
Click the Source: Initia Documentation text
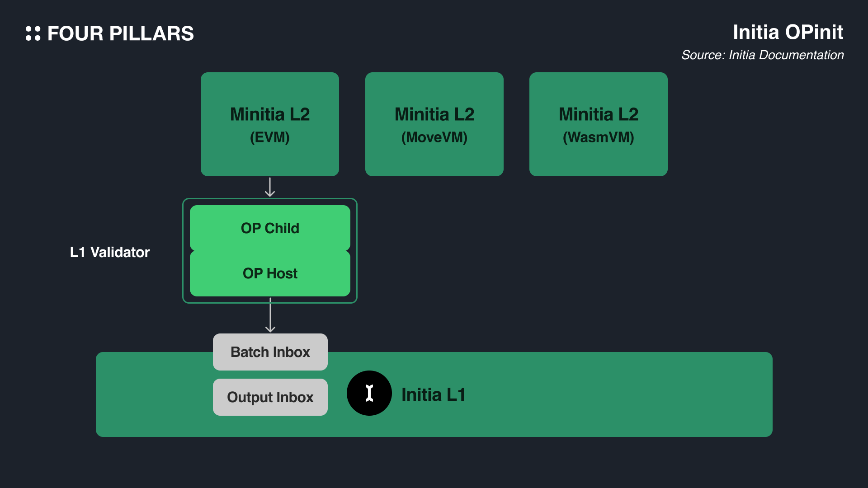[762, 55]
